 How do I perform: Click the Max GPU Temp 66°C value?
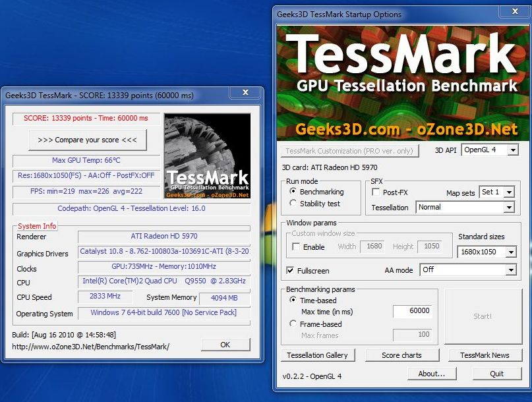click(x=86, y=160)
